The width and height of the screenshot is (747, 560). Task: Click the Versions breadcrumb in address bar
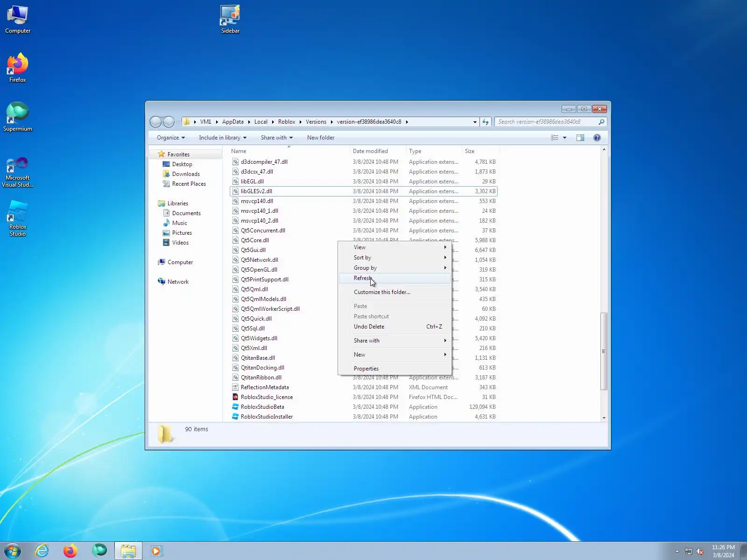[316, 122]
